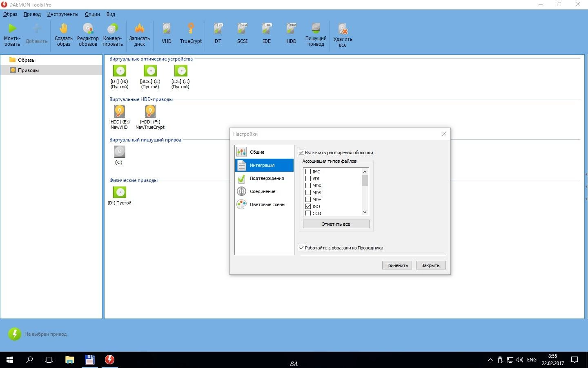Click the Удалить все toolbar icon
The height and width of the screenshot is (368, 588).
343,29
